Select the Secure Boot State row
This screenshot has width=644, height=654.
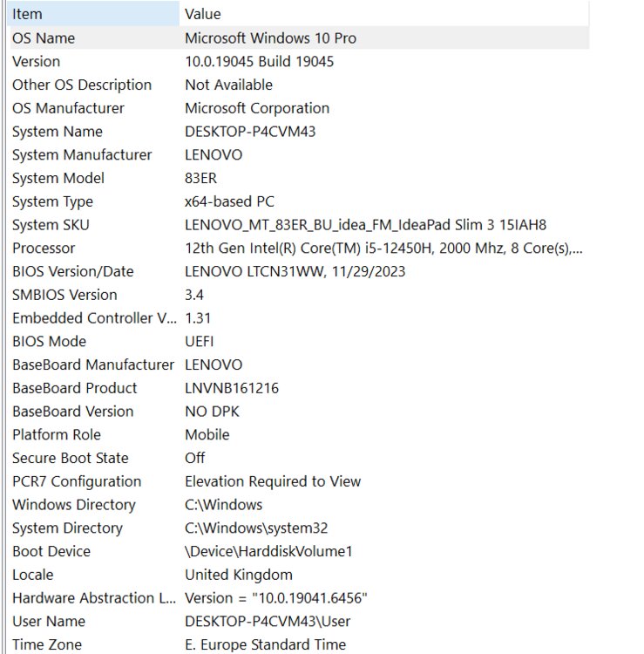click(x=71, y=458)
